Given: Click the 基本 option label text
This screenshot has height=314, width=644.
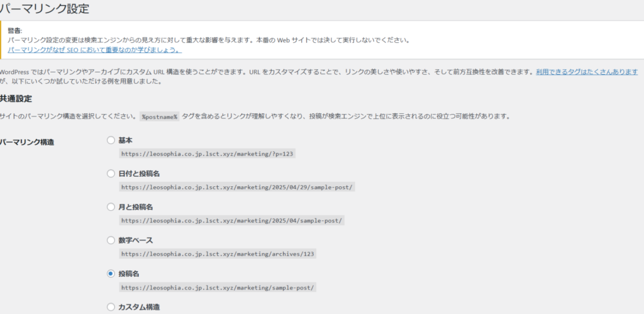Looking at the screenshot, I should [x=126, y=140].
